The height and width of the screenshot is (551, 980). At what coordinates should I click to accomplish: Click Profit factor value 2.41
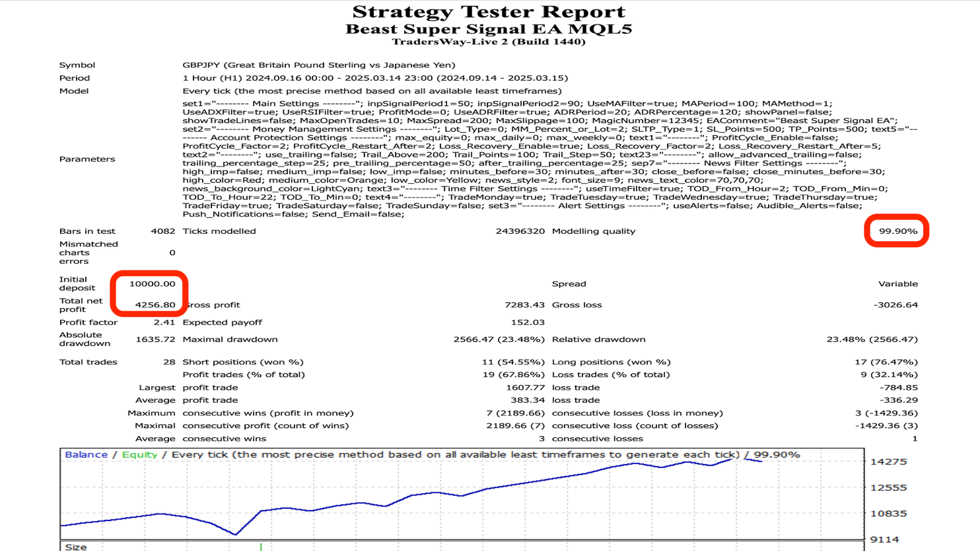pyautogui.click(x=164, y=322)
